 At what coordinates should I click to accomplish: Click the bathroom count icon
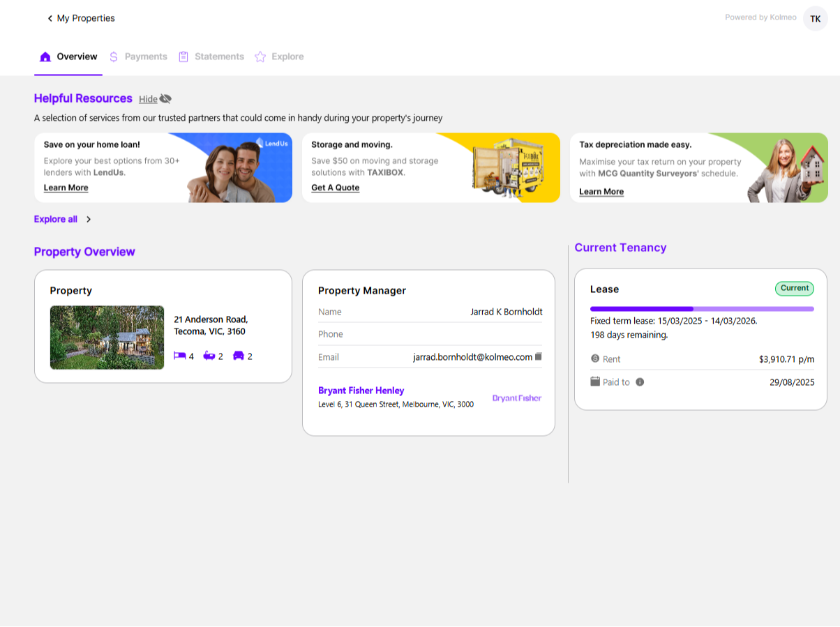coord(209,356)
